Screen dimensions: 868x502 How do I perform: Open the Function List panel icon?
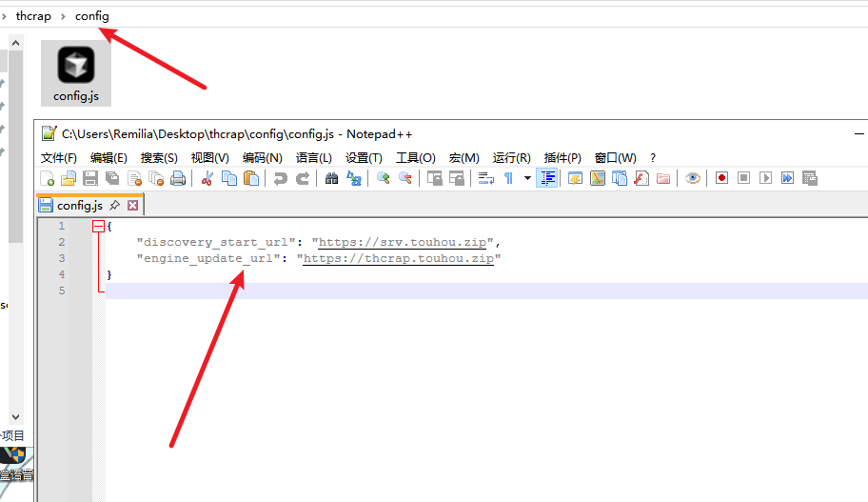click(x=641, y=178)
